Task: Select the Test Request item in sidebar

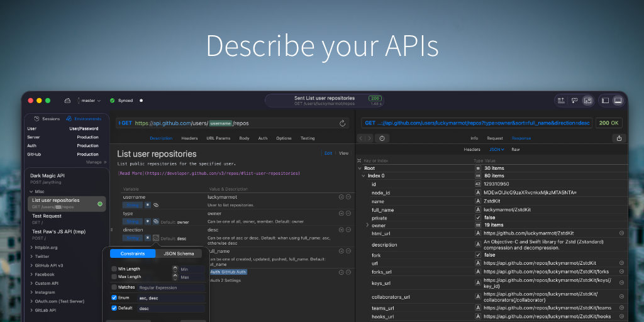Action: tap(67, 218)
